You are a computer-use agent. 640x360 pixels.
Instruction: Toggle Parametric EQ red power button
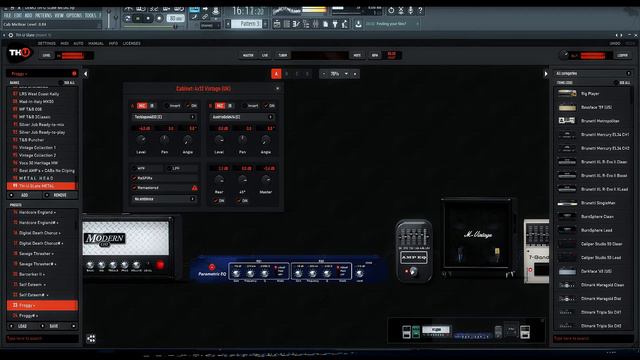coord(212,267)
